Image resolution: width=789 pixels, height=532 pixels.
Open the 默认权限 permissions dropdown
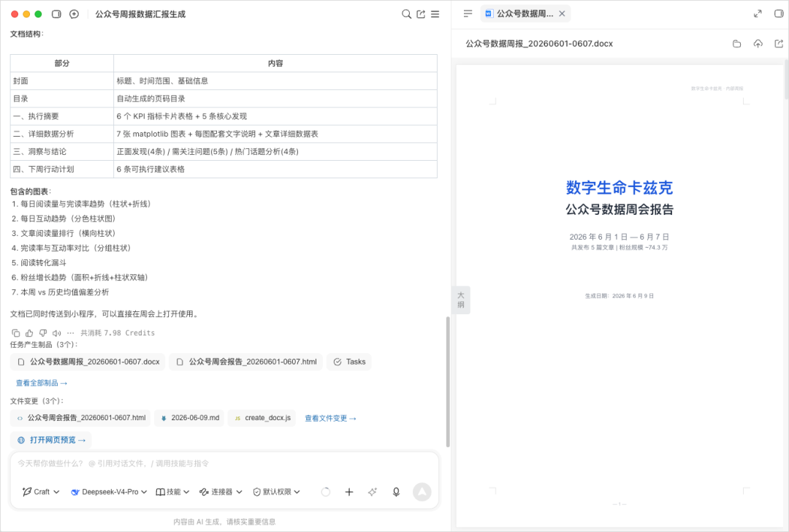[276, 492]
